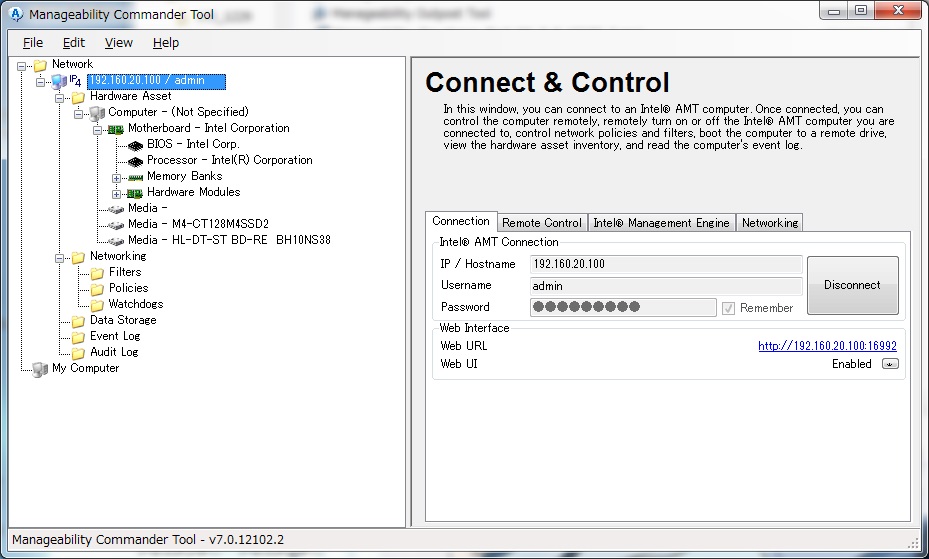Click the Processor chip icon
Screen dimensions: 929x559
click(x=136, y=161)
